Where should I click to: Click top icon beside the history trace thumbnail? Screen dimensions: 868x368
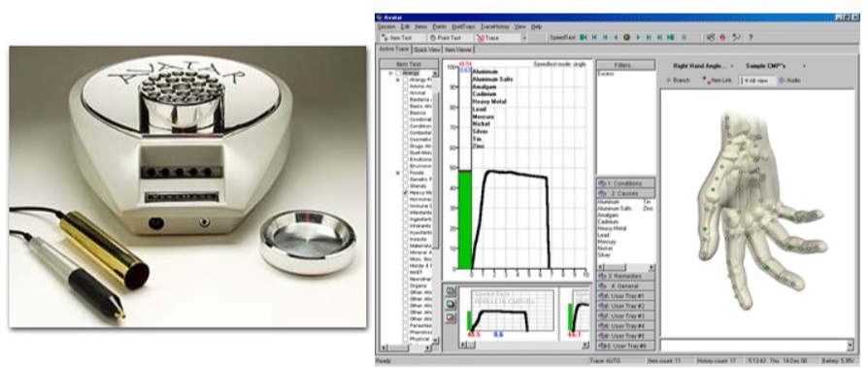(x=451, y=291)
